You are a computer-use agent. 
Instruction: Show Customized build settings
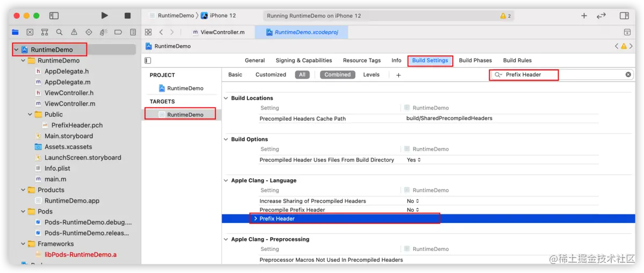coord(270,75)
